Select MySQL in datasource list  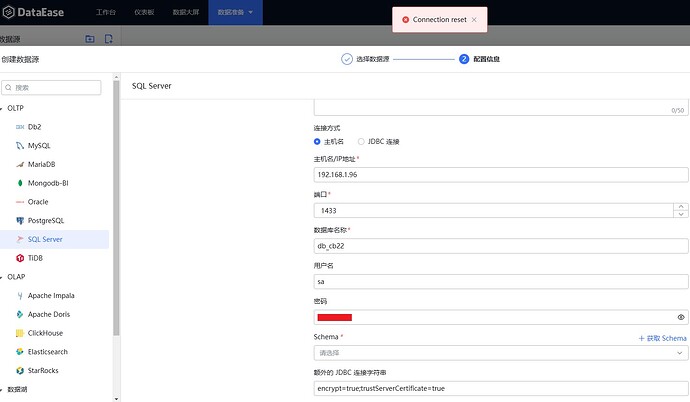[x=39, y=145]
